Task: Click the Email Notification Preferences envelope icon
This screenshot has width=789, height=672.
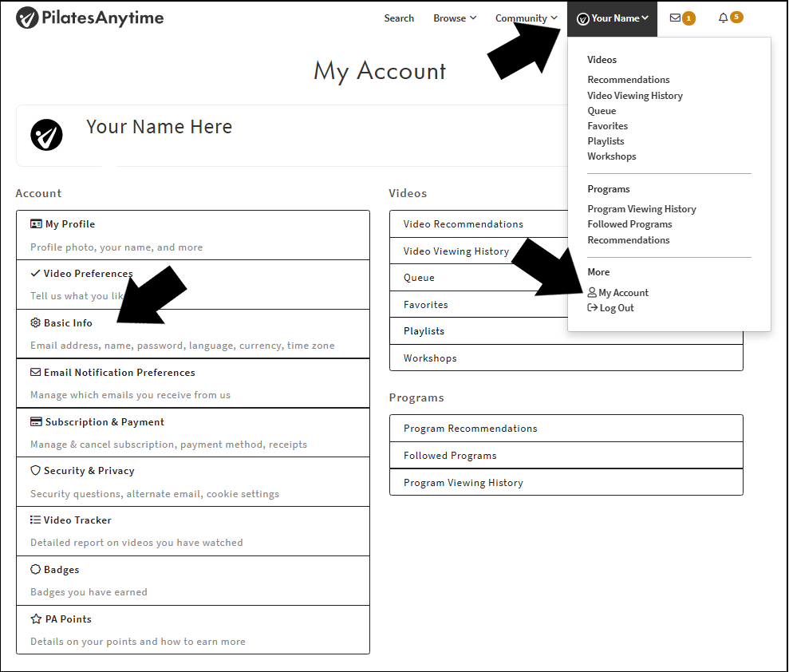Action: coord(35,373)
